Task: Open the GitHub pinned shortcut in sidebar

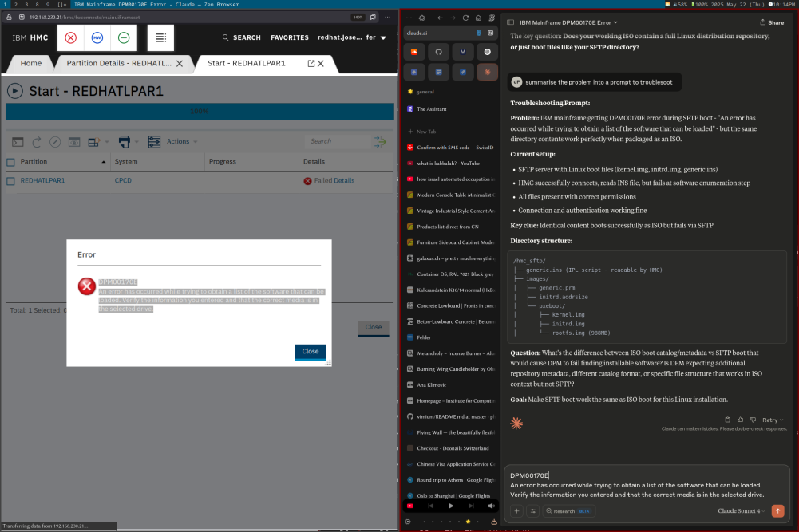Action: coord(438,52)
